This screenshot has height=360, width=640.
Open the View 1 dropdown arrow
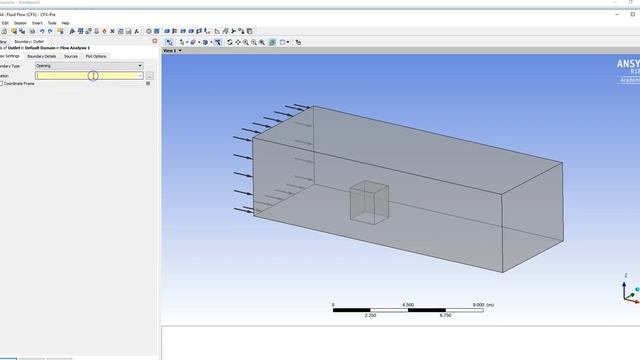[x=180, y=51]
